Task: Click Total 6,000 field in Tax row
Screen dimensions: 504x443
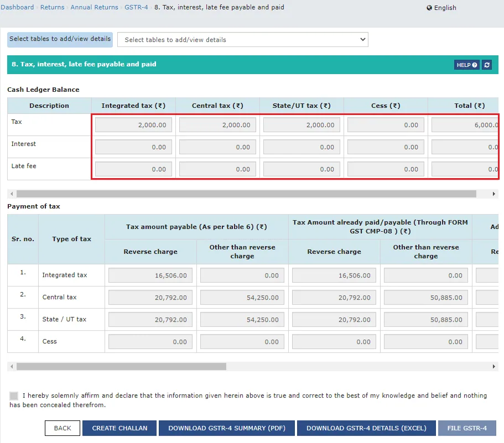Action: (x=465, y=125)
